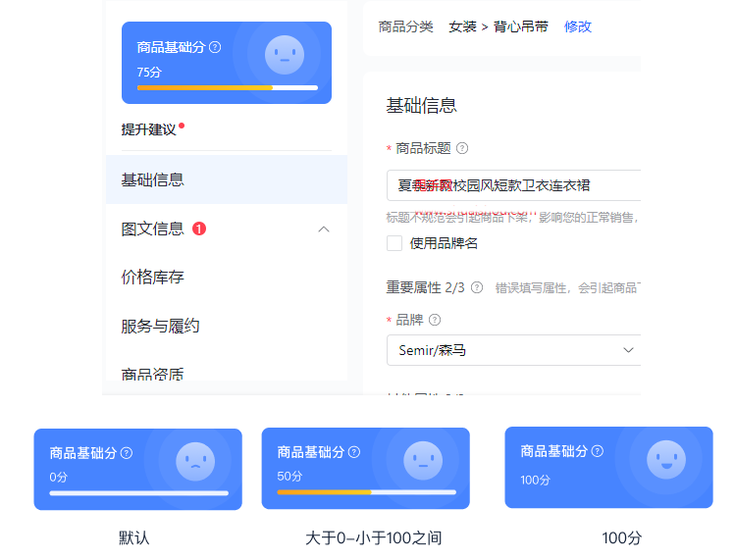Go to 价格库存 in the sidebar

[153, 278]
